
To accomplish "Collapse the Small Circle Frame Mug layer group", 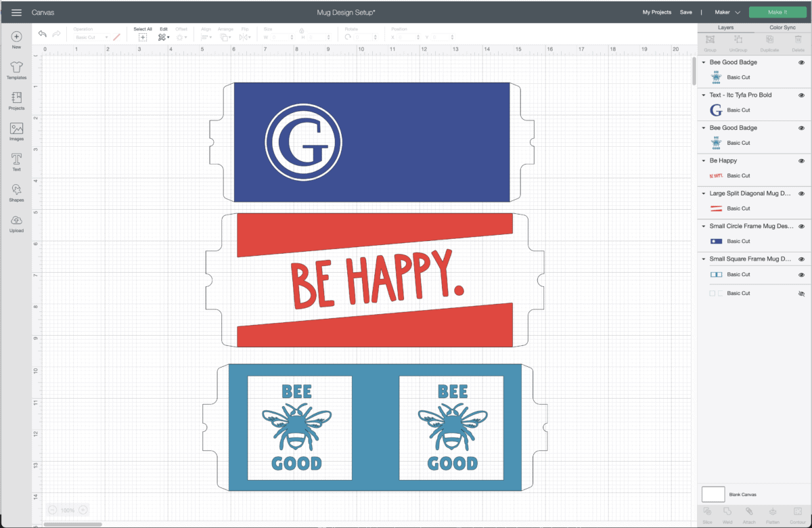I will tap(704, 226).
